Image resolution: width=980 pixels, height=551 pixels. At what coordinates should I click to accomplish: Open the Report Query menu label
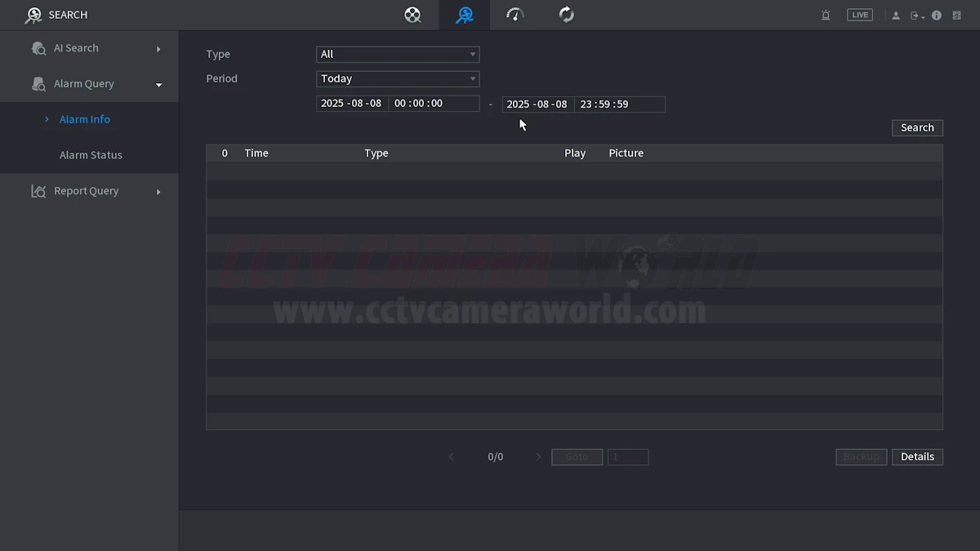(87, 191)
